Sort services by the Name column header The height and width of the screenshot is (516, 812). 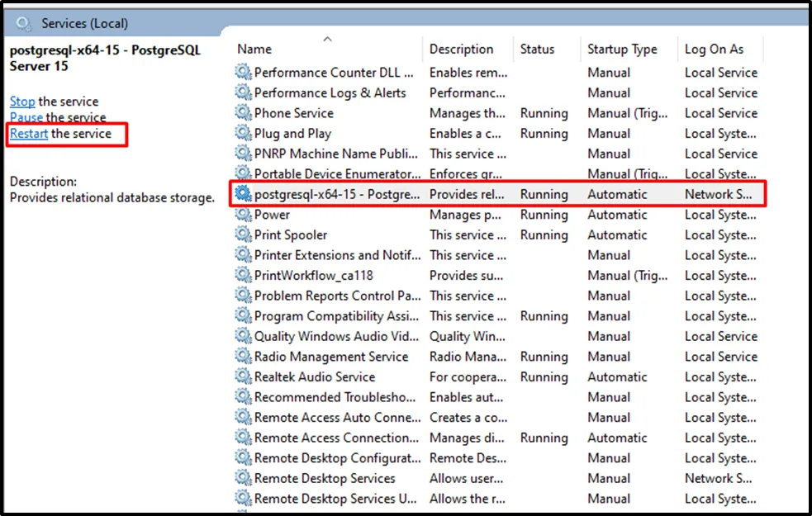254,50
